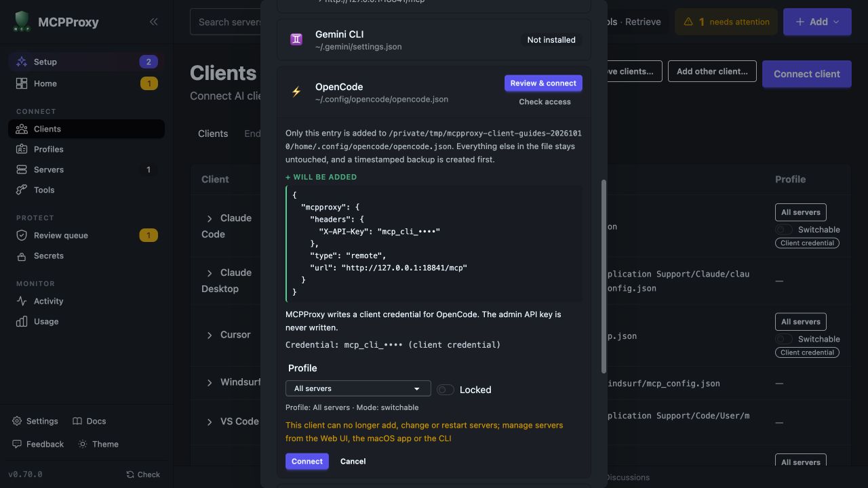The height and width of the screenshot is (488, 868).
Task: Click the Docs book icon
Action: [x=77, y=421]
